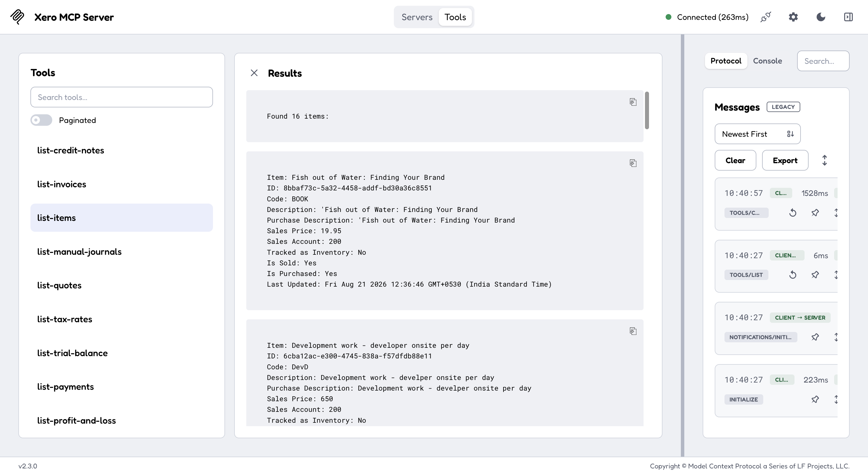Select the list-credit-notes tool

[122, 150]
